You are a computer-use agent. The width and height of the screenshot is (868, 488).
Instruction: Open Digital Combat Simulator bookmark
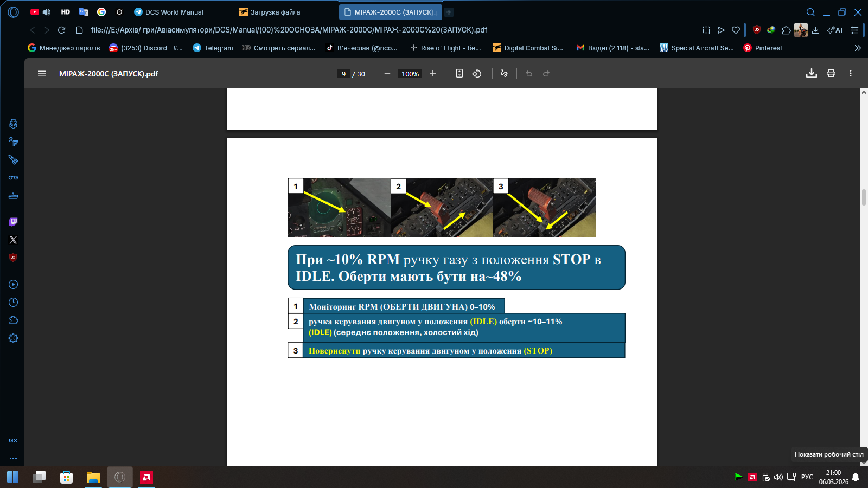pyautogui.click(x=528, y=48)
